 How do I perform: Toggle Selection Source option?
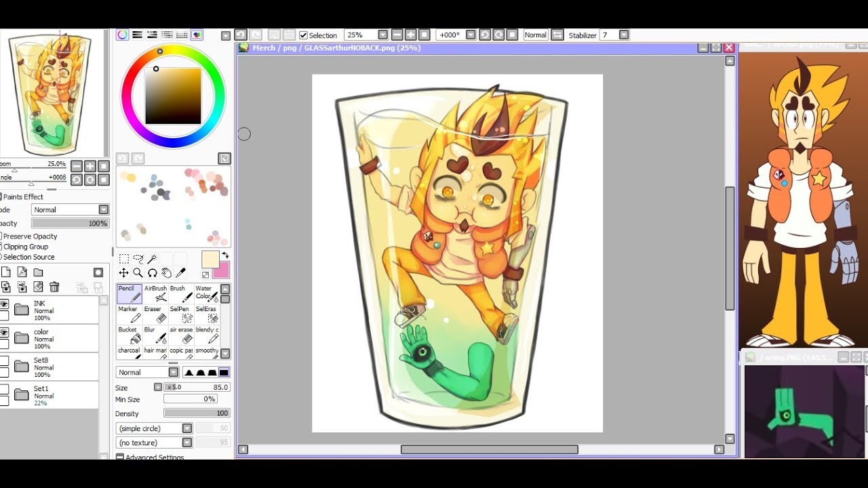[x=26, y=257]
